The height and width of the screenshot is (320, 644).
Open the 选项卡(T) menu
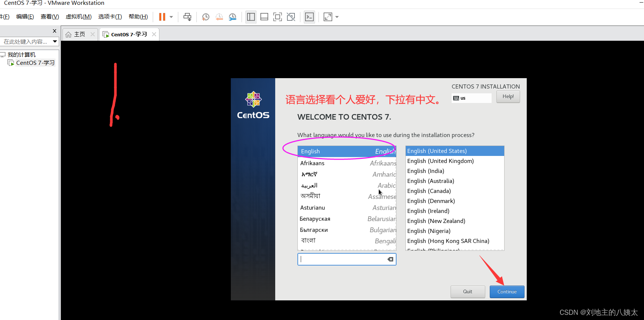(110, 17)
